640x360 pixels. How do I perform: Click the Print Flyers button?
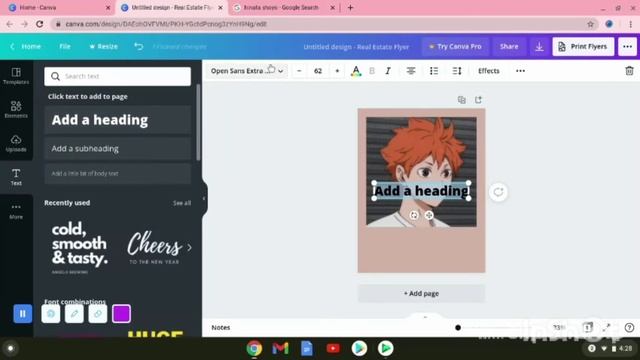pyautogui.click(x=583, y=47)
